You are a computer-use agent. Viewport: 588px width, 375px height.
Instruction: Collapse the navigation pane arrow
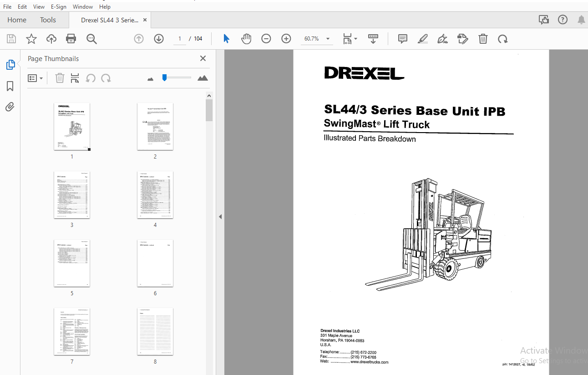[x=220, y=216]
